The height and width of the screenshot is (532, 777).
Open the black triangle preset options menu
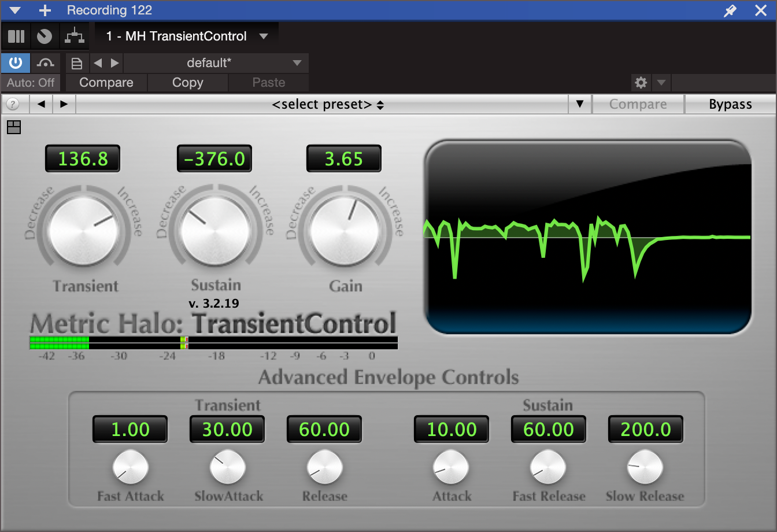580,105
